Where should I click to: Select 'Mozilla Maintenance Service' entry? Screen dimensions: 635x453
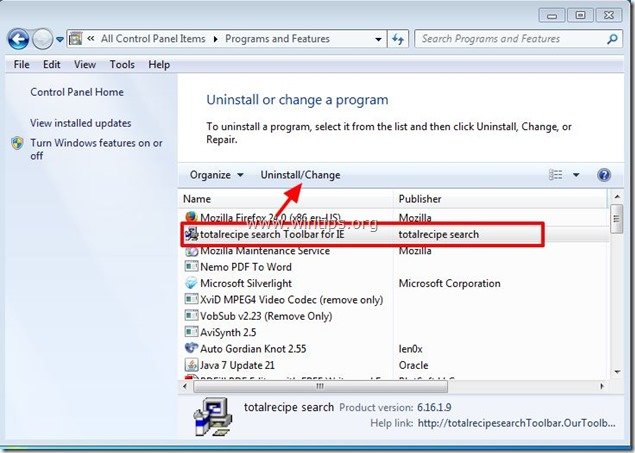[265, 251]
